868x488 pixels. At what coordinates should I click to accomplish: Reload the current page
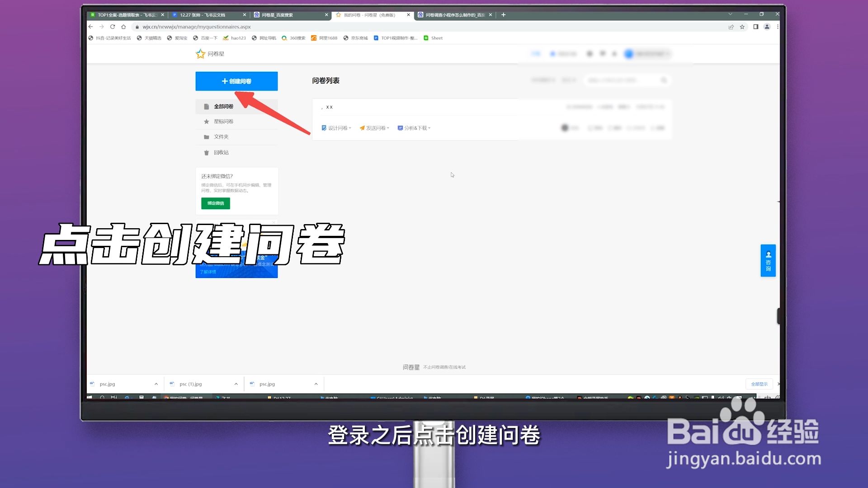tap(113, 27)
